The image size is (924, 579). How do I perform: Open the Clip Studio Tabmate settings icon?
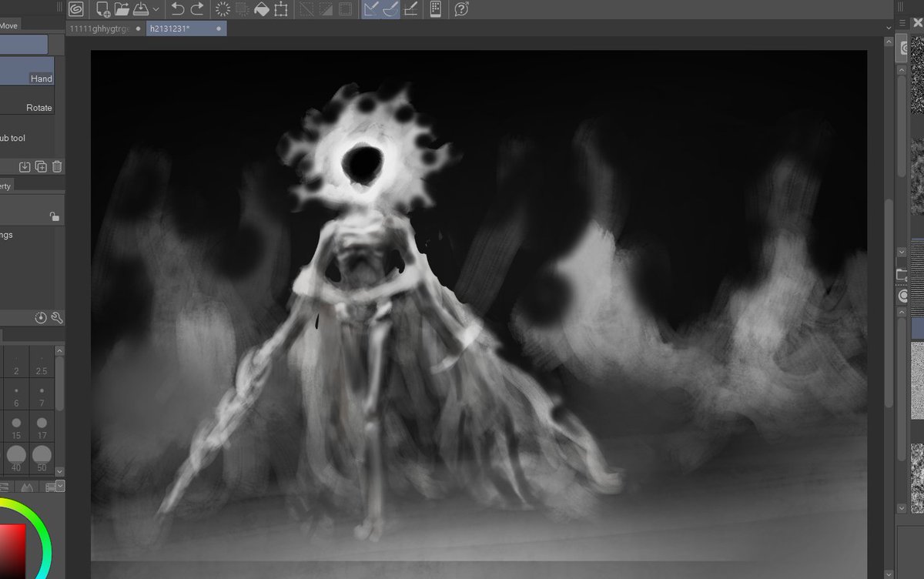point(436,9)
